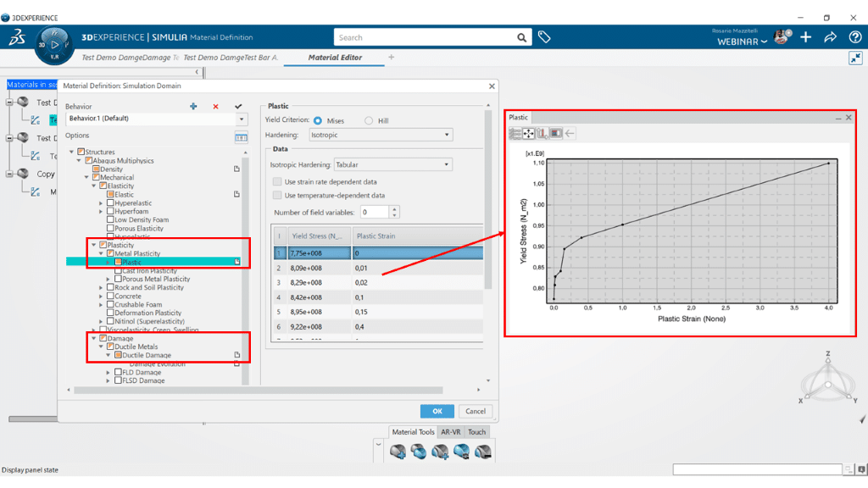Click the fit-all arrows icon in the Plastic plot toolbar

click(529, 133)
